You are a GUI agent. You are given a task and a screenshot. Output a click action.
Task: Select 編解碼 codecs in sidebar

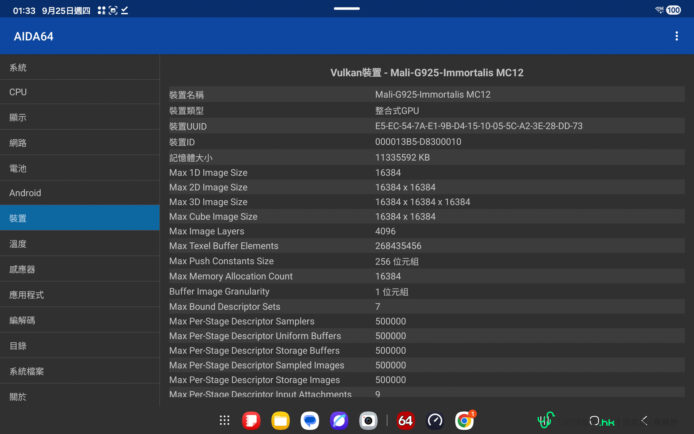pyautogui.click(x=80, y=320)
